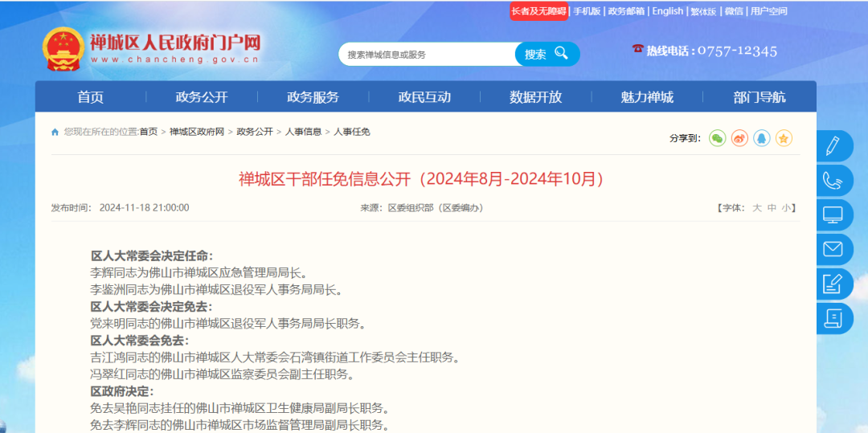Click the envelope icon in right sidebar

(833, 249)
